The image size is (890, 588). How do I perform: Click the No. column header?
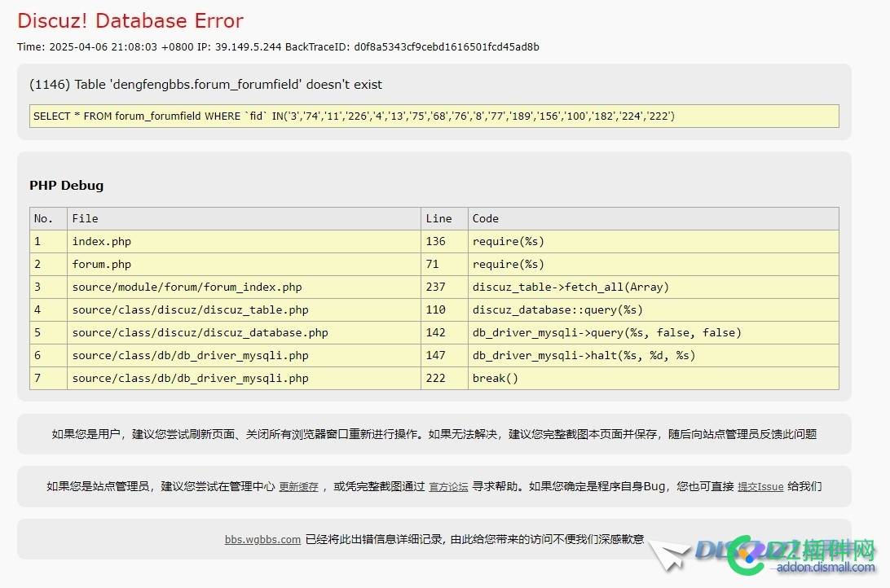point(48,219)
